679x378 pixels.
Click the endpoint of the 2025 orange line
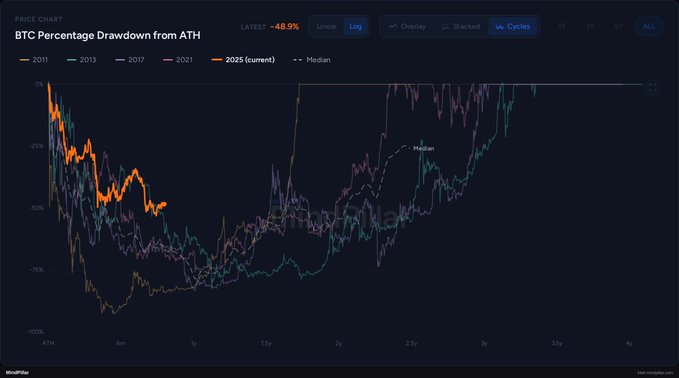click(165, 204)
